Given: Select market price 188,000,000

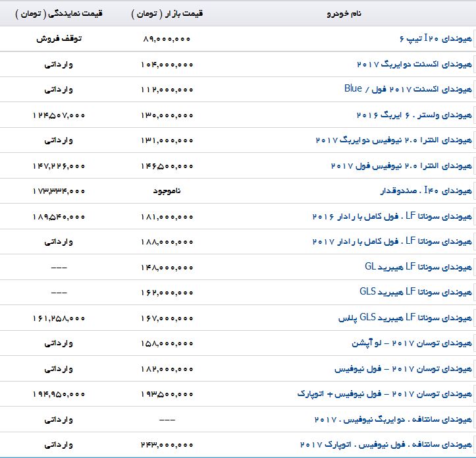Looking at the screenshot, I should point(167,242).
